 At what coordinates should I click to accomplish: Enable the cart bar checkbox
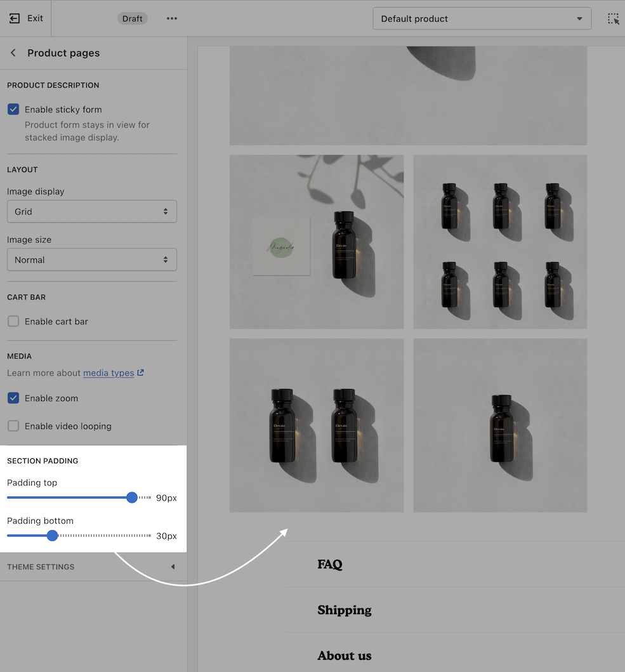13,321
